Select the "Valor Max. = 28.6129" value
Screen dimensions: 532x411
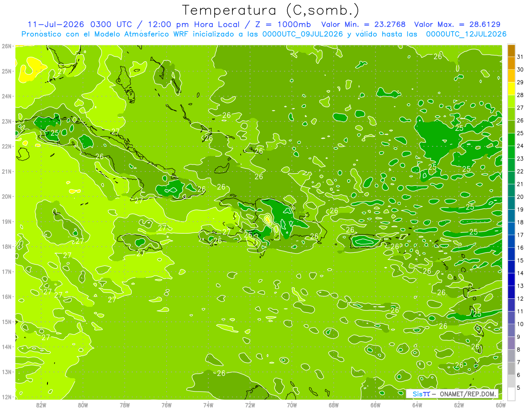coord(457,24)
